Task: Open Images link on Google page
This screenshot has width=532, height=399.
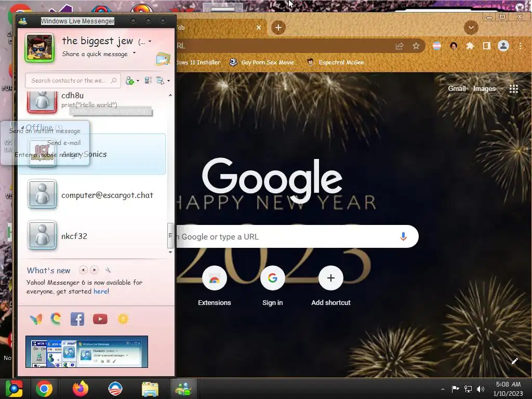Action: [x=484, y=88]
